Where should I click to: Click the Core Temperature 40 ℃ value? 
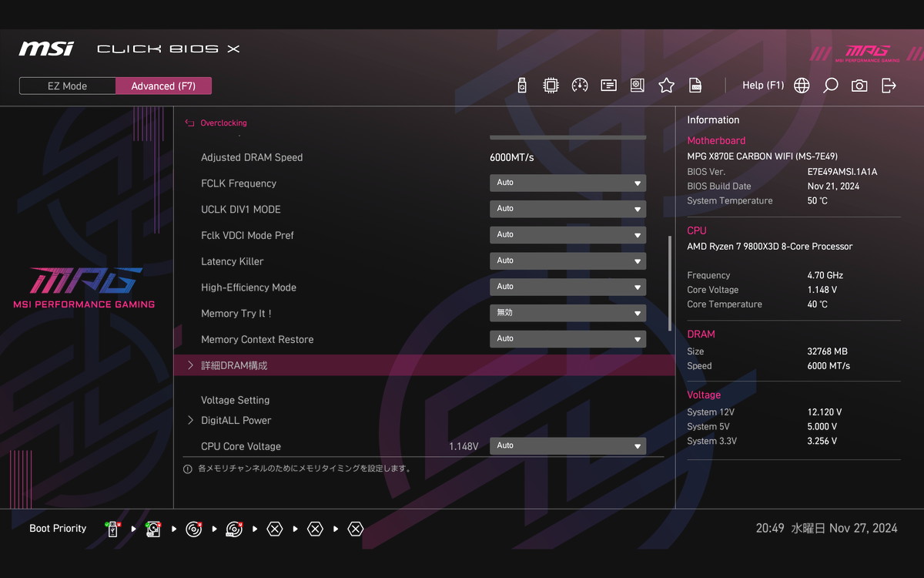pyautogui.click(x=818, y=304)
